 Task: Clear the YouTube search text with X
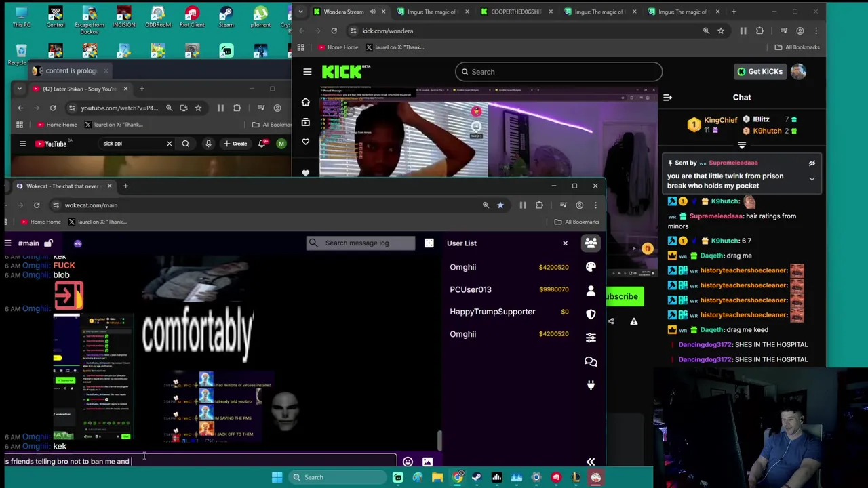[170, 144]
